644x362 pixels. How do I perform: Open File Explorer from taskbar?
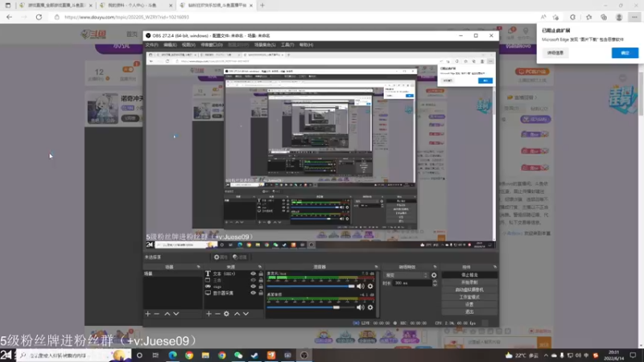pos(205,356)
